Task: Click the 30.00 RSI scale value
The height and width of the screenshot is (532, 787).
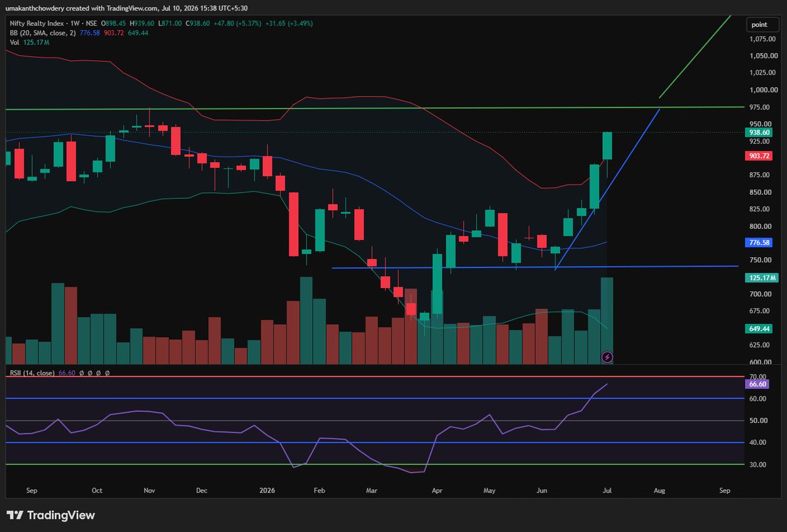Action: [x=757, y=464]
